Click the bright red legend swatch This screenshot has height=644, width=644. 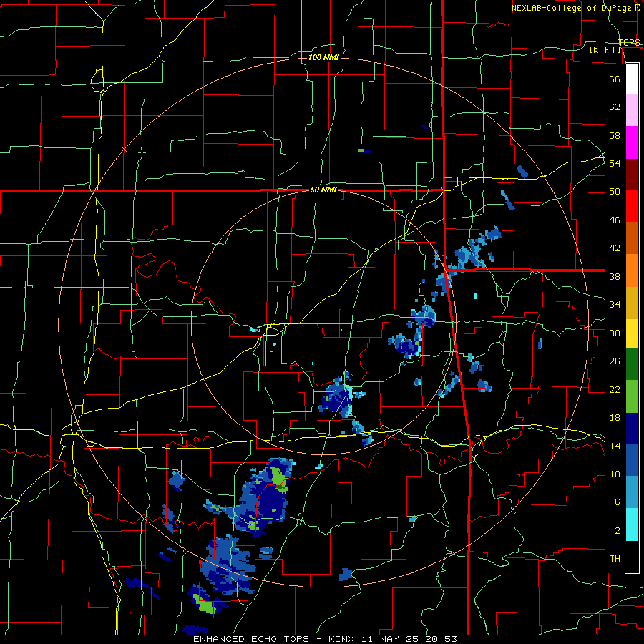(632, 206)
